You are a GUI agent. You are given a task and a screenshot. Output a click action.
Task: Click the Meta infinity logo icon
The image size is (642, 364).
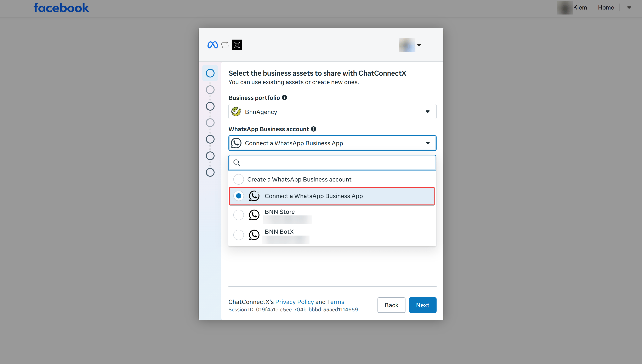212,45
